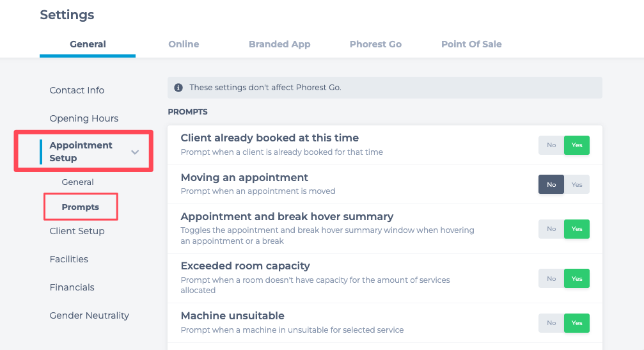Collapse Appointment Setup using its chevron
644x350 pixels.
[x=135, y=152]
